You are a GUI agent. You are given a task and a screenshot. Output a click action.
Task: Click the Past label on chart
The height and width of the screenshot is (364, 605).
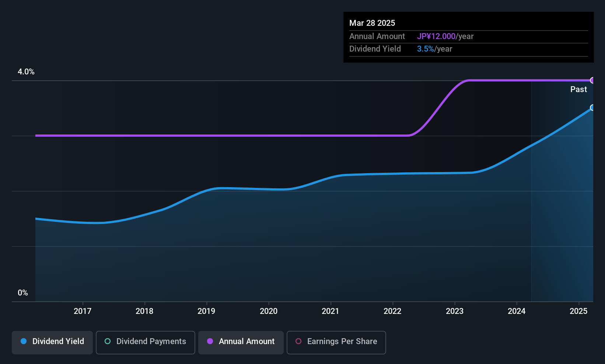(578, 90)
